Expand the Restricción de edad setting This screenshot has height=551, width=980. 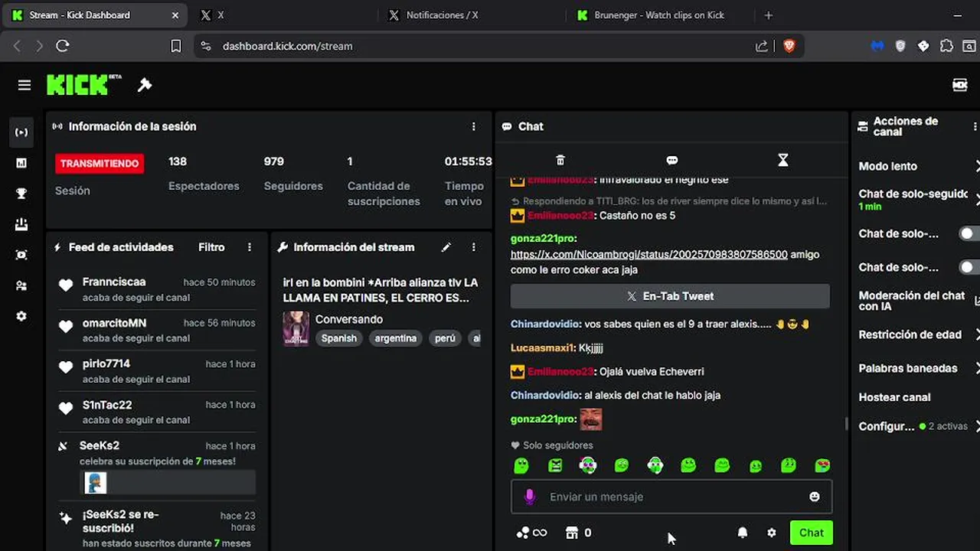tap(919, 334)
